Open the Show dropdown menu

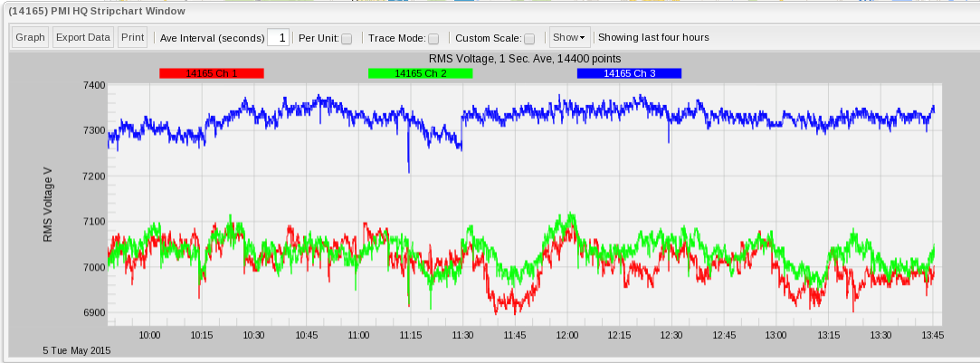tap(569, 38)
